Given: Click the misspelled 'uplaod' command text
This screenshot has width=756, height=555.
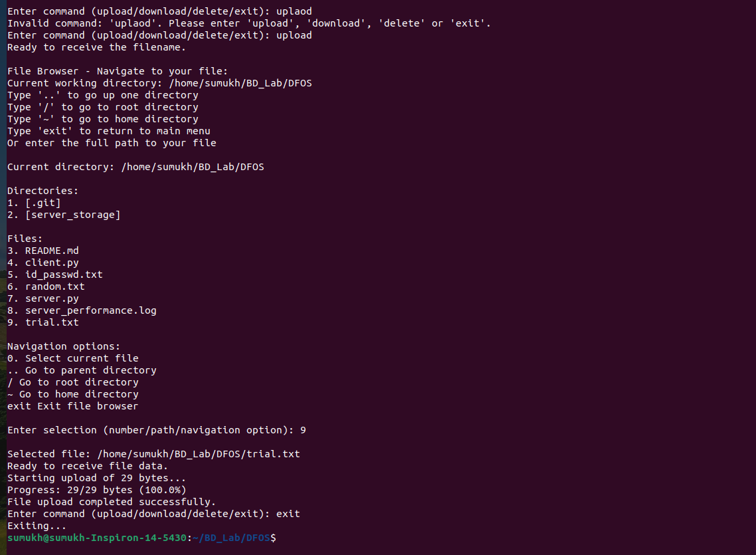Looking at the screenshot, I should click(294, 11).
